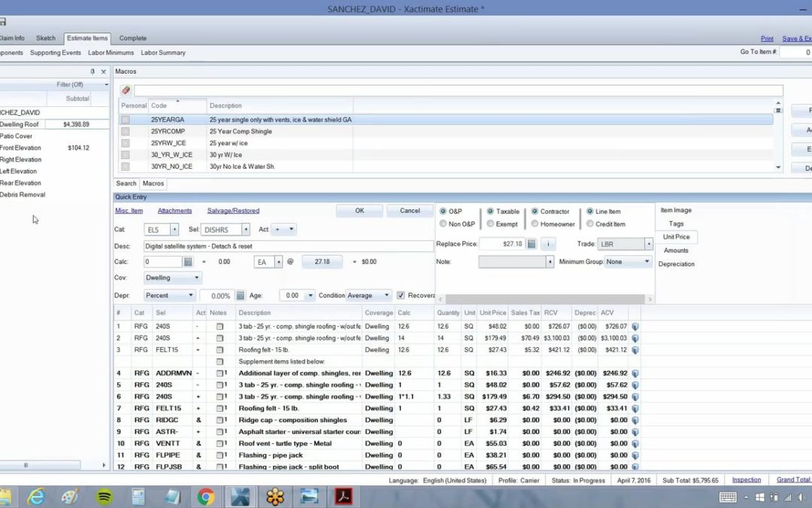Open the Labor Minimums sub-tab
Image resolution: width=812 pixels, height=508 pixels.
[x=111, y=53]
